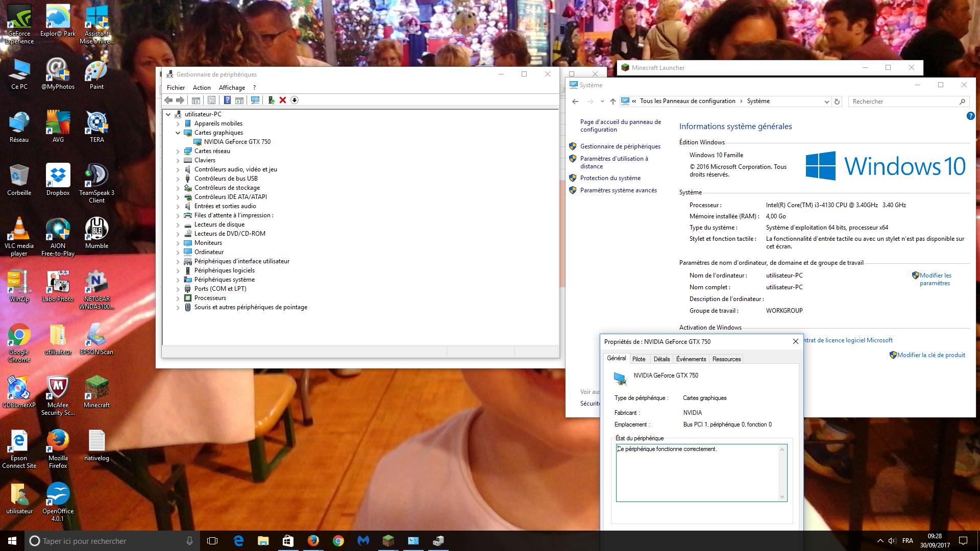Click the Rechercher field in Système window
Screen dimensions: 980x551
click(909, 102)
